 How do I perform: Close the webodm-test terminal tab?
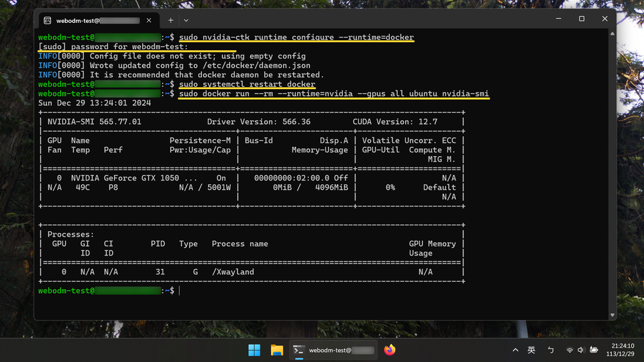click(x=149, y=20)
